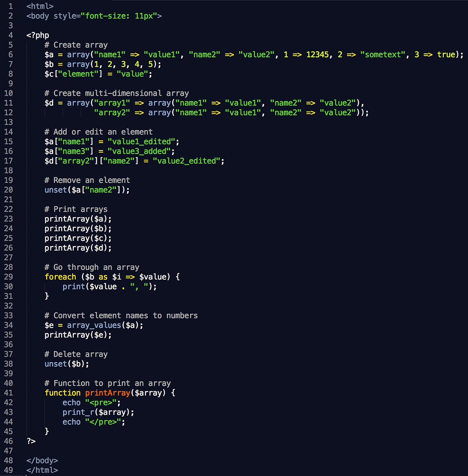468x476 pixels.
Task: Click the echo "<pre>" statement
Action: (92, 403)
